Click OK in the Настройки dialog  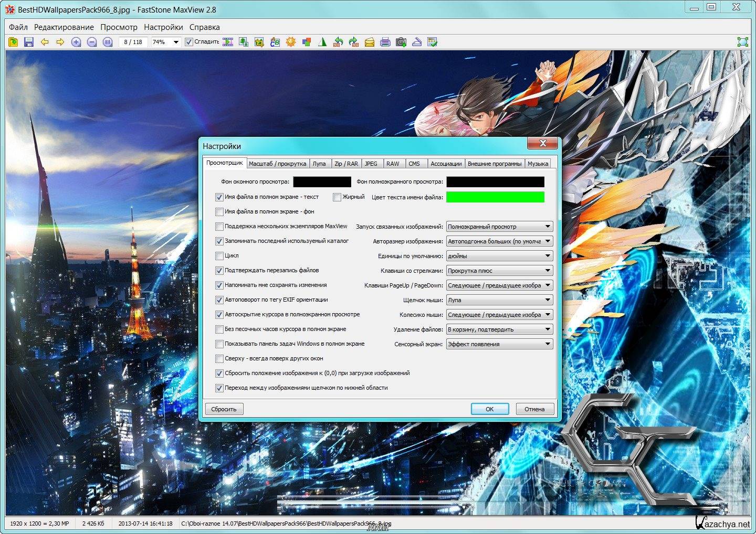tap(490, 409)
